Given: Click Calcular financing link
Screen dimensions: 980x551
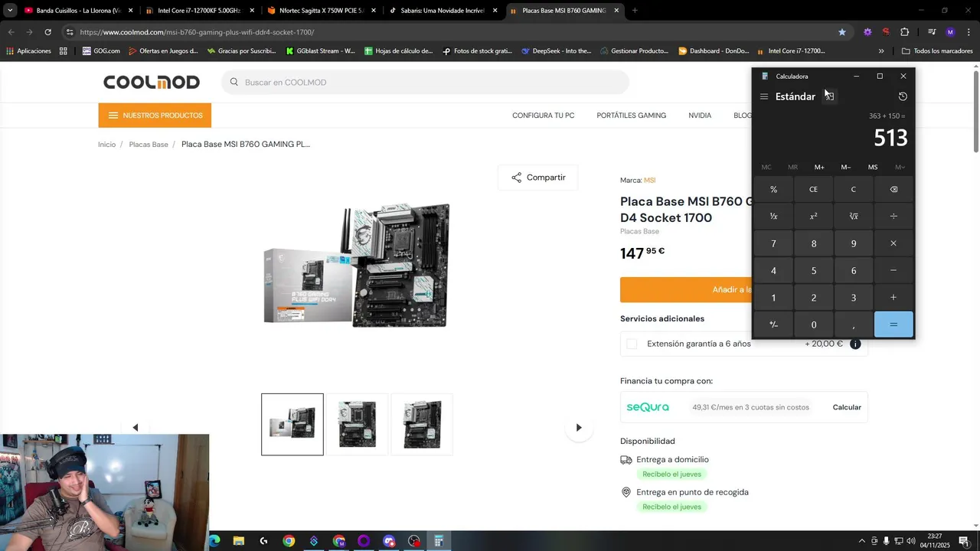Looking at the screenshot, I should click(x=847, y=407).
